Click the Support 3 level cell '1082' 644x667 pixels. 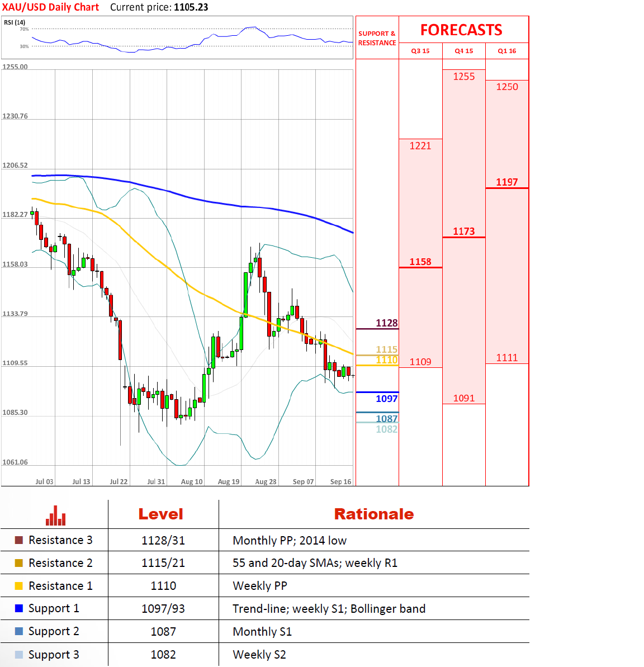point(163,655)
